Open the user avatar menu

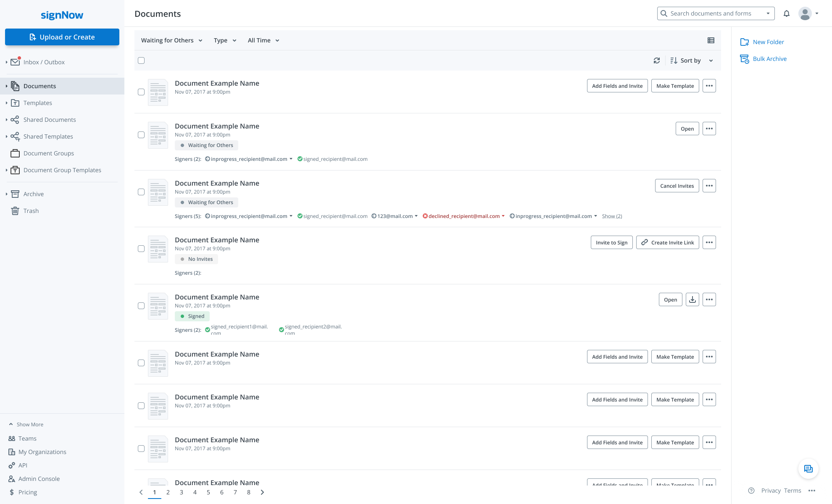808,13
